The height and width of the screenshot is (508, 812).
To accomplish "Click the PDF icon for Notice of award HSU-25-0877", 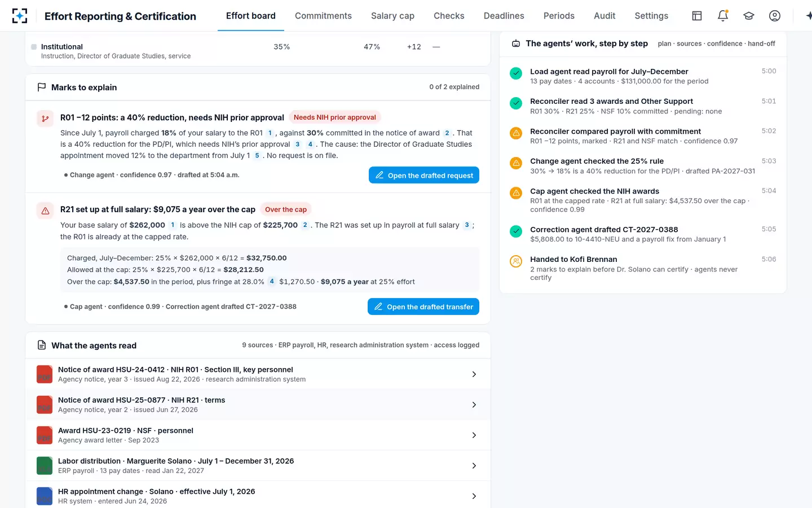I will 45,405.
